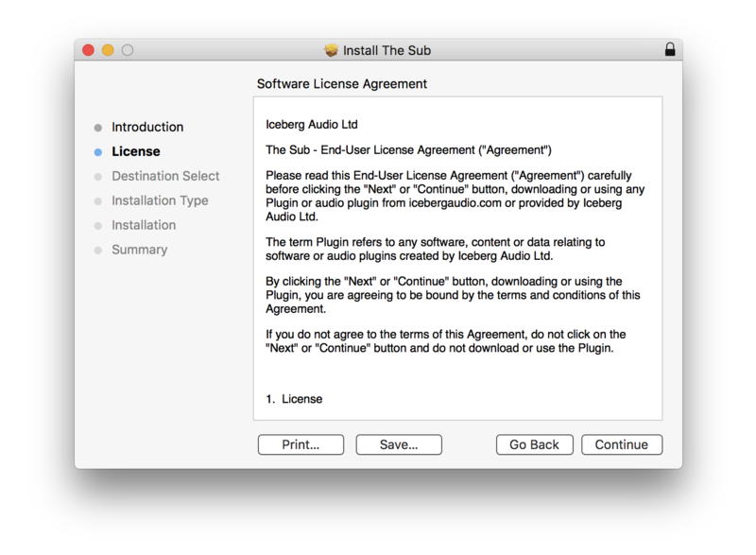Select the Installation step in sidebar
Image resolution: width=756 pixels, height=555 pixels.
[x=144, y=225]
